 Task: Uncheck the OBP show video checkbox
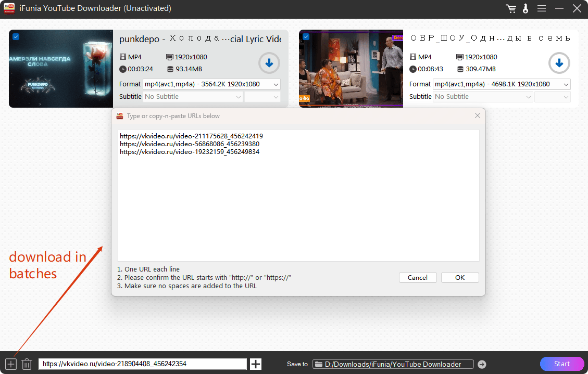point(306,36)
